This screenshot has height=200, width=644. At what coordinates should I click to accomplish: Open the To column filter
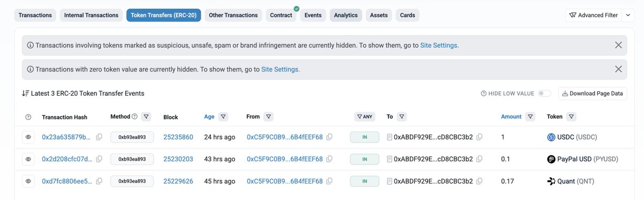[x=402, y=116]
